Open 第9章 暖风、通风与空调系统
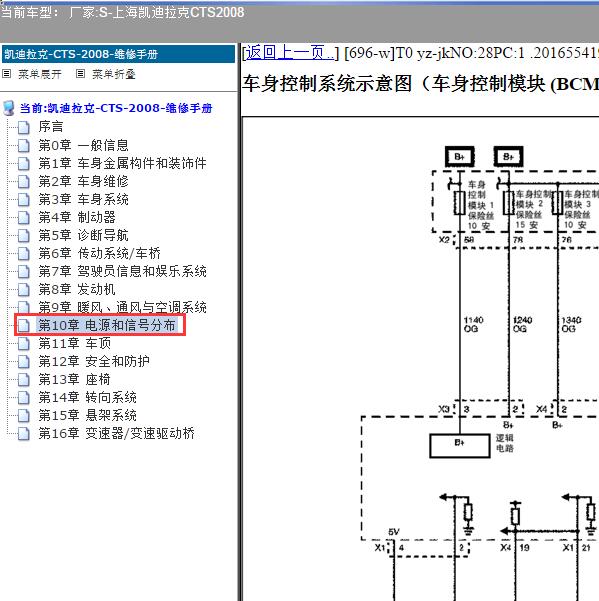Viewport: 599px width, 601px height. [122, 307]
